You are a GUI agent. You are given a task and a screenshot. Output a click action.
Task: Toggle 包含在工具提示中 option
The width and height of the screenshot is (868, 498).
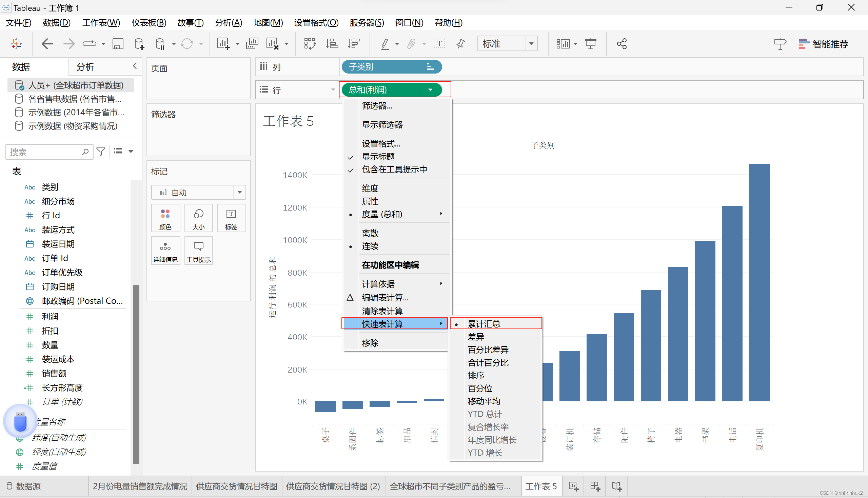(394, 170)
